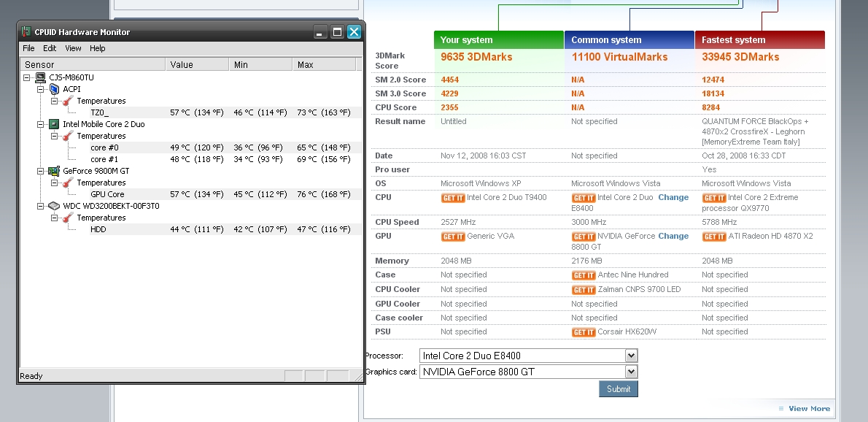Viewport: 868px width, 422px height.
Task: Click the thermometer icon under GeForce 9800M GT
Action: pos(68,183)
